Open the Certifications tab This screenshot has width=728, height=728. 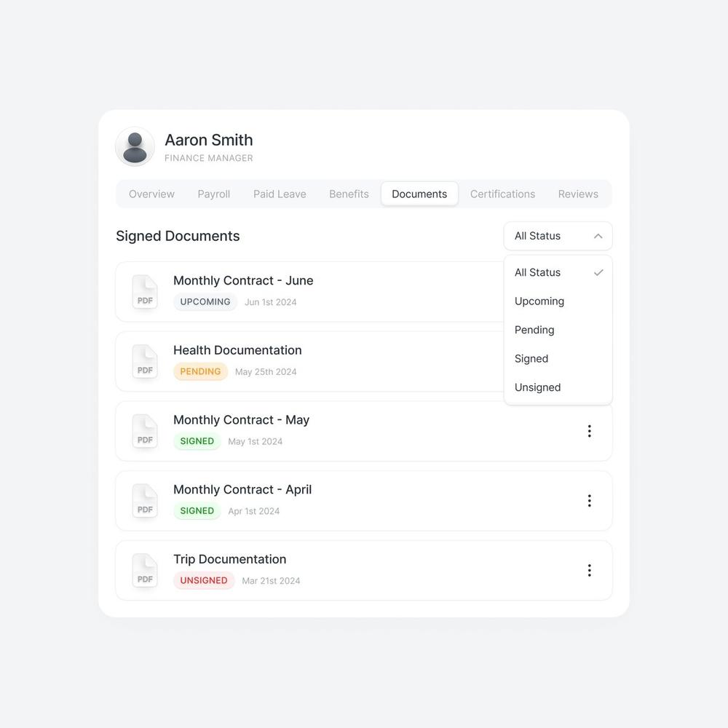pos(502,194)
